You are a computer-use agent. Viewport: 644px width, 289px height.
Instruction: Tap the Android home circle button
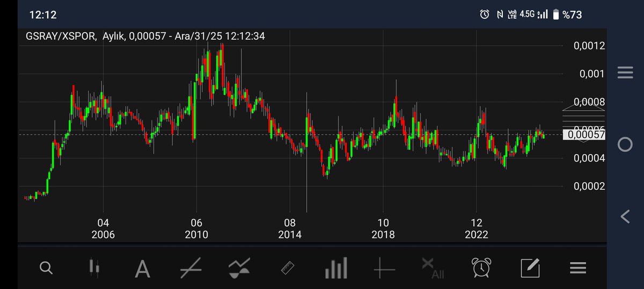625,144
